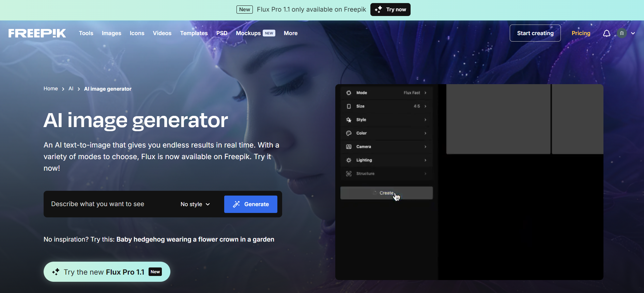Click the Color palette icon
This screenshot has height=293, width=644.
pyautogui.click(x=349, y=133)
